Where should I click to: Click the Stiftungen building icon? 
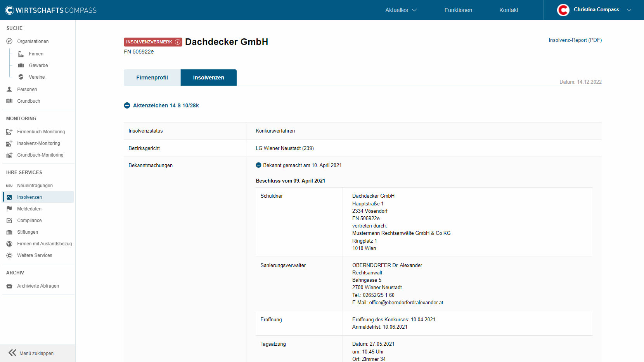(9, 232)
